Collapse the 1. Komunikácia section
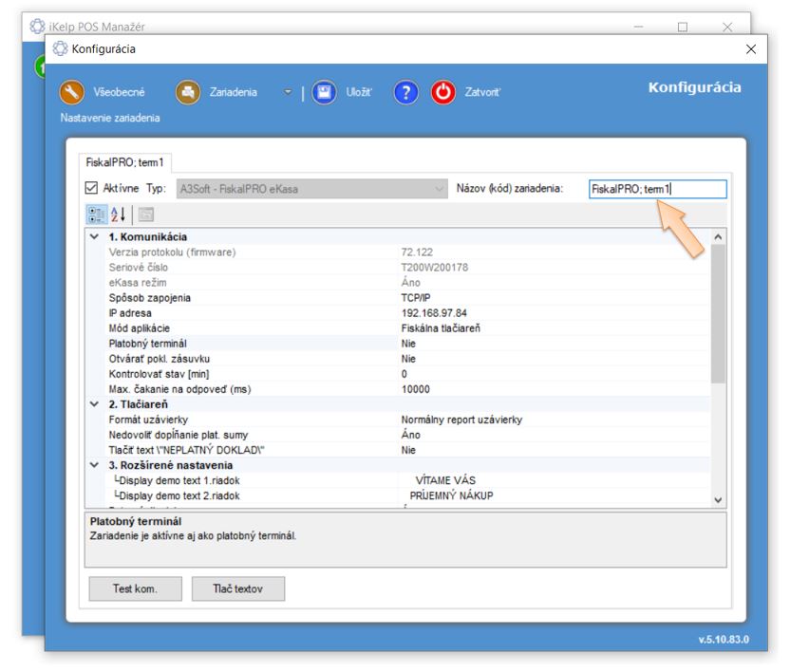The image size is (790, 672). 93,236
